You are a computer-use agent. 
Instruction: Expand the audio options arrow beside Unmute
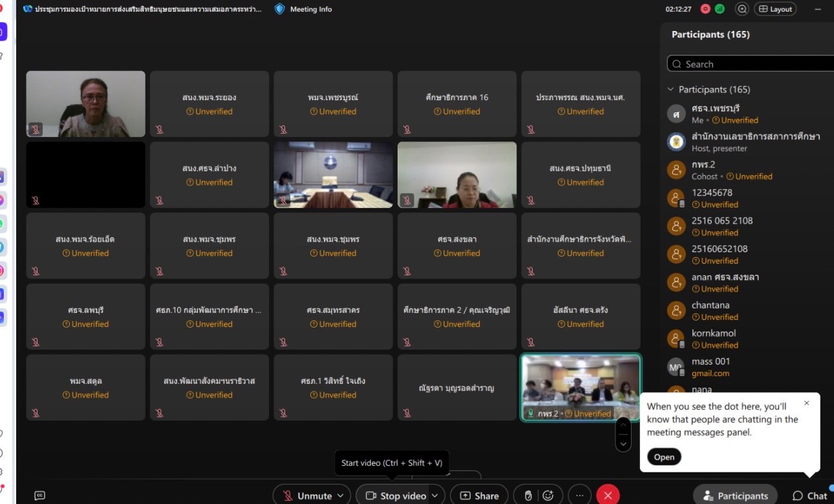340,496
